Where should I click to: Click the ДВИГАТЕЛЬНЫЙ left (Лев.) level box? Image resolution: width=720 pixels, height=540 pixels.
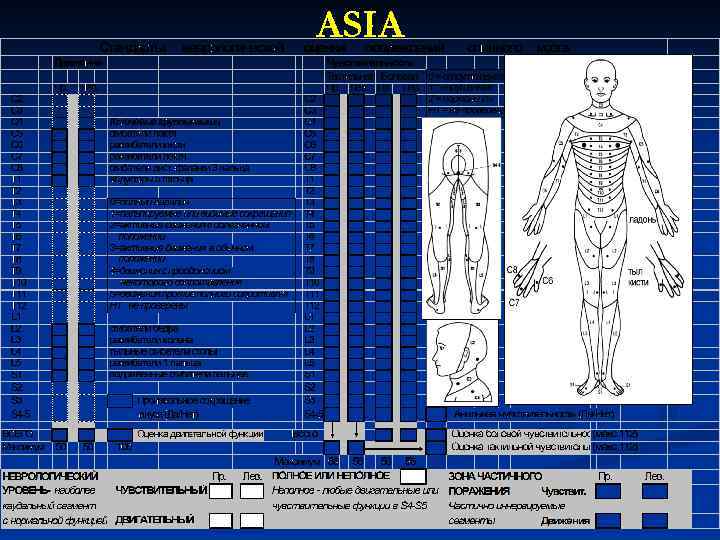click(x=252, y=521)
